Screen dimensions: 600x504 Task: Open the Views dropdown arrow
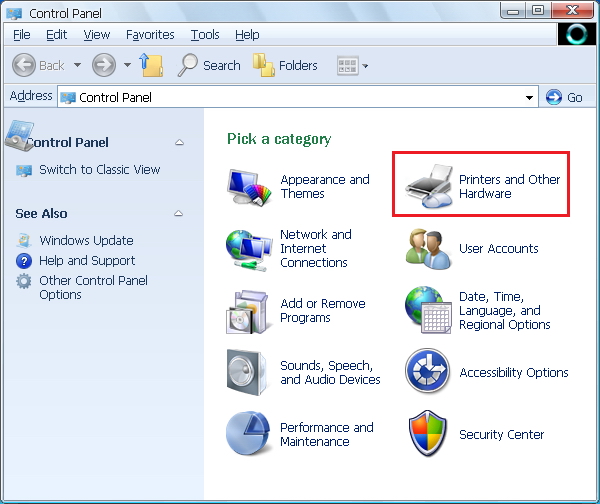click(x=365, y=66)
